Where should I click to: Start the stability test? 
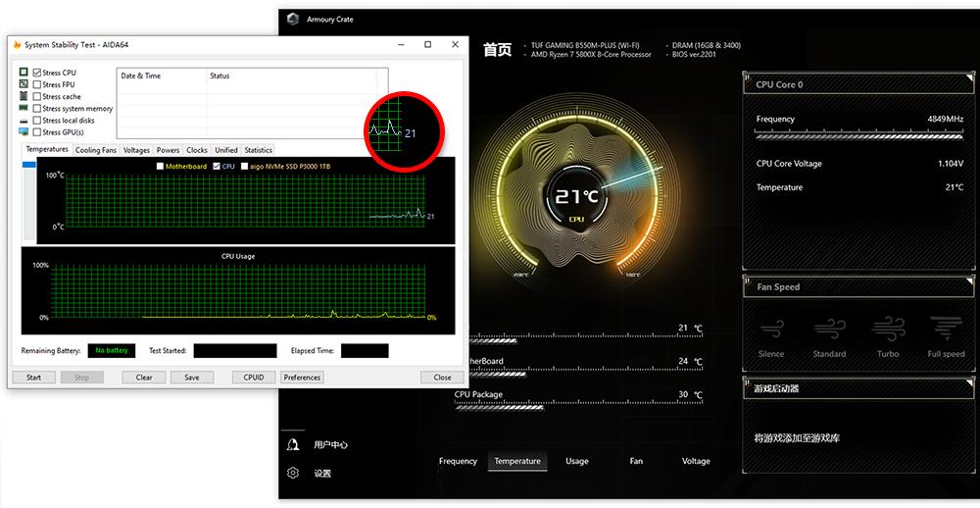pyautogui.click(x=33, y=378)
